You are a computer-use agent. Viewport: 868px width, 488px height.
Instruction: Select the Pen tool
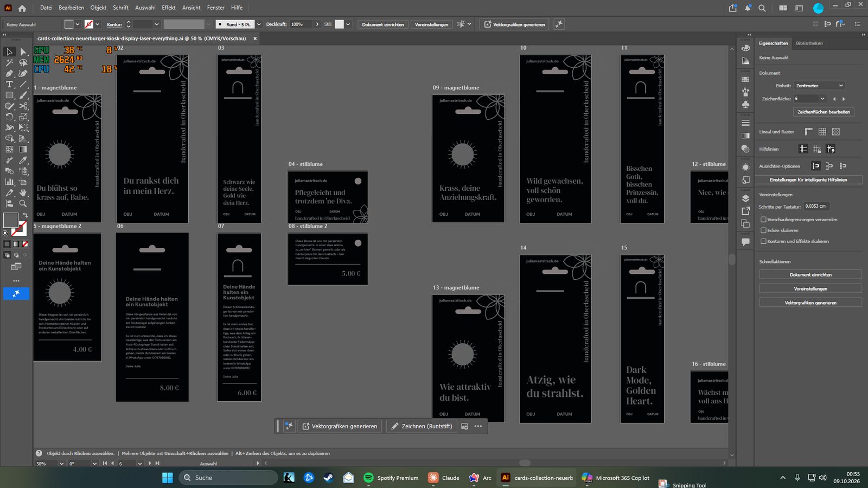[x=9, y=73]
